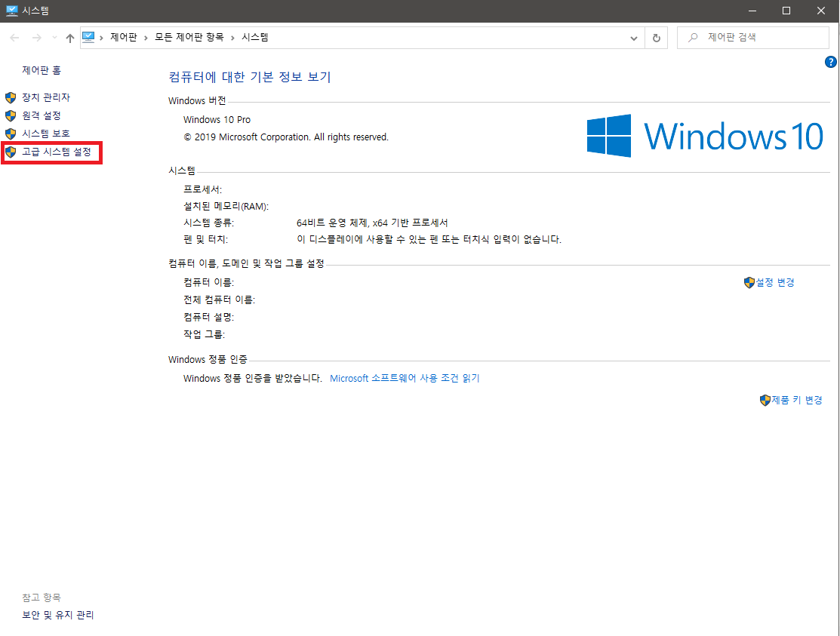The width and height of the screenshot is (840, 636).
Task: Click shield icon beside 원격 설정
Action: pos(11,115)
